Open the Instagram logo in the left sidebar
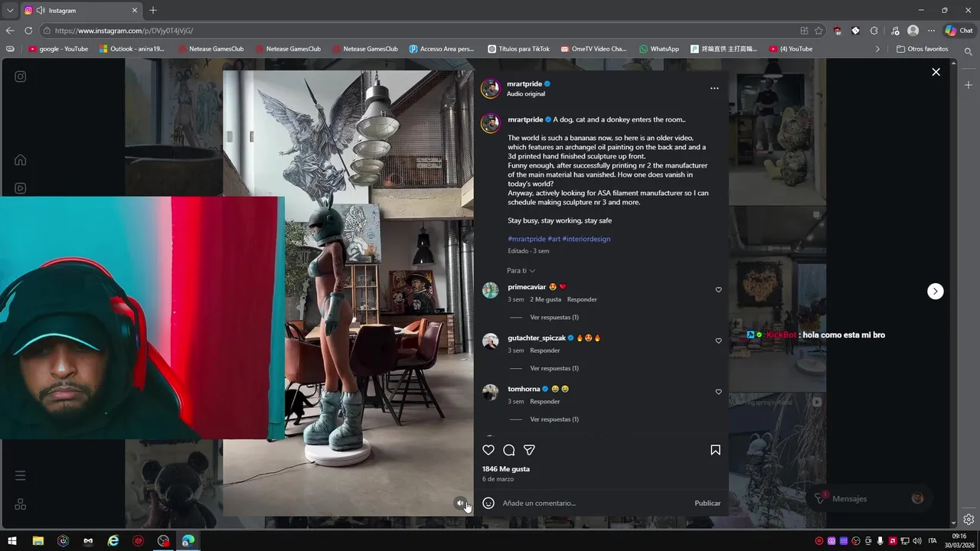 tap(21, 77)
